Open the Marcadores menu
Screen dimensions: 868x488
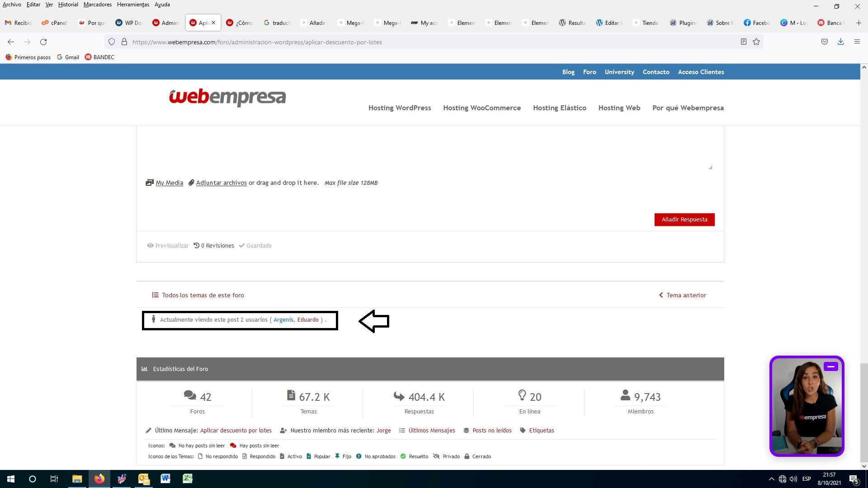[97, 5]
